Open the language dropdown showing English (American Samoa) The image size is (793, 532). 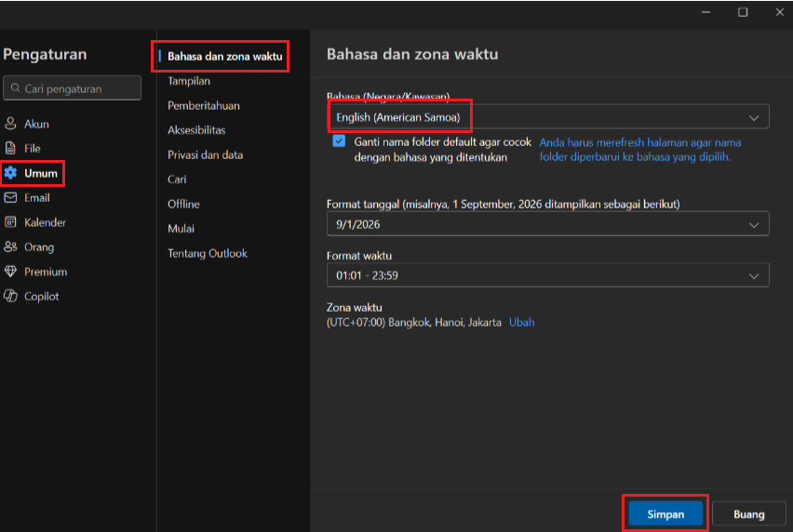pos(547,117)
